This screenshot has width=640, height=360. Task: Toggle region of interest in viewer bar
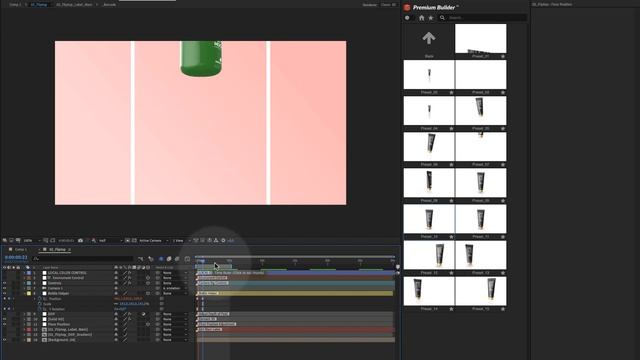[x=127, y=240]
